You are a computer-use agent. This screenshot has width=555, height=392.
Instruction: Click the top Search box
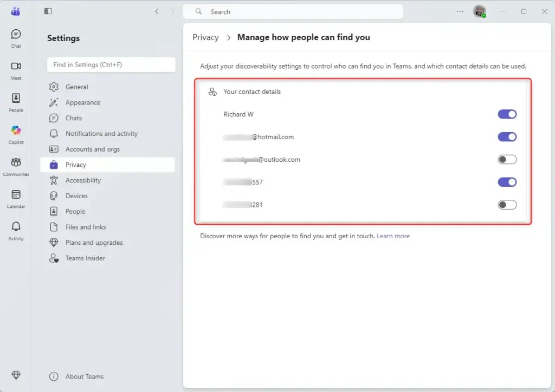[x=293, y=12]
